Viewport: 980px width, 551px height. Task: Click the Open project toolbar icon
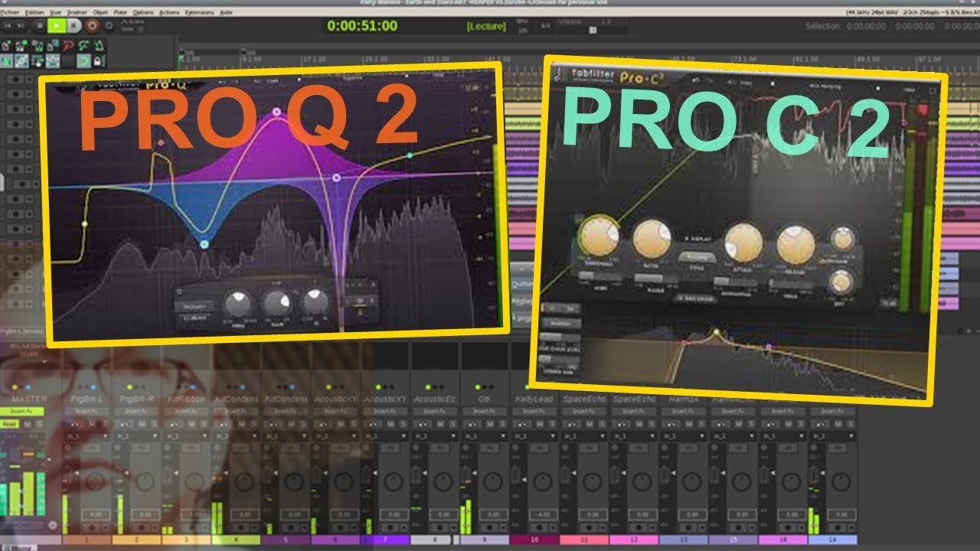21,46
